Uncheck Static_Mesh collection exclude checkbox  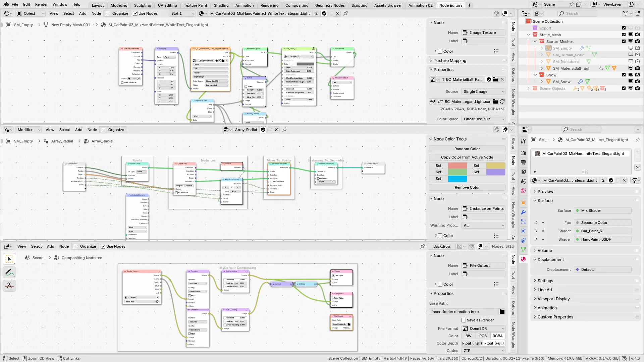point(624,35)
